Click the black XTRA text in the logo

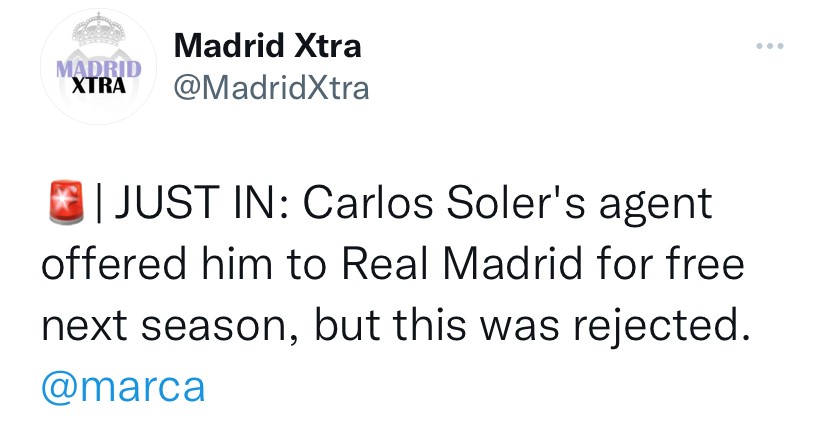click(98, 86)
